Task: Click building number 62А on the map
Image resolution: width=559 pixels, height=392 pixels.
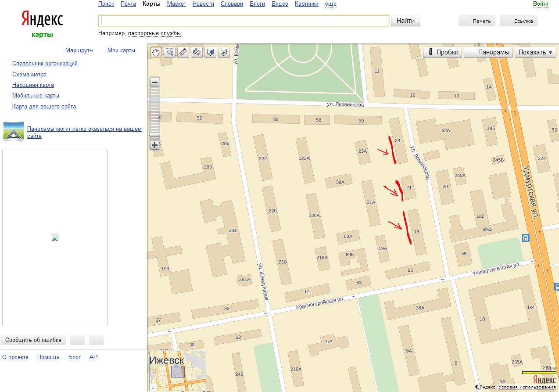Action: [446, 130]
